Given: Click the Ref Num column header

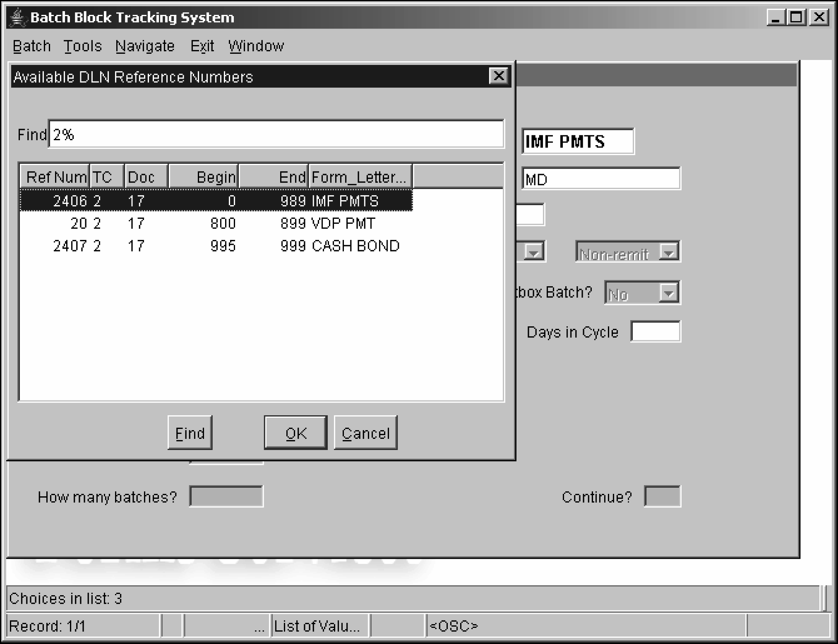Looking at the screenshot, I should coord(55,177).
